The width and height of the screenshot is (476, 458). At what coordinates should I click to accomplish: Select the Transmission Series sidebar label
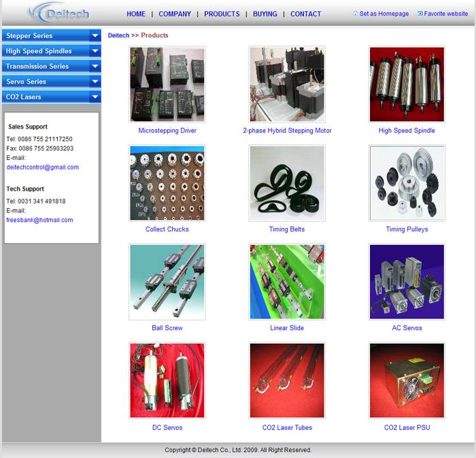point(37,66)
